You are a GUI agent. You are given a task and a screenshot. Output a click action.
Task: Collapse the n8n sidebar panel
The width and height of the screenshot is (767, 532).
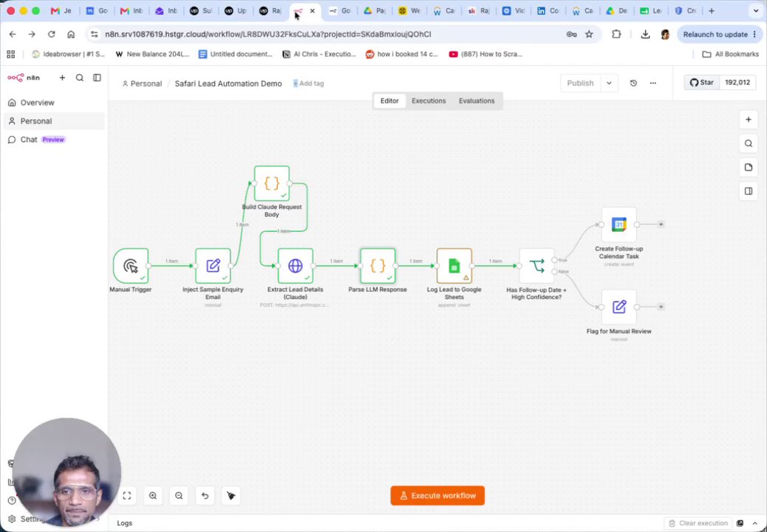coord(97,78)
